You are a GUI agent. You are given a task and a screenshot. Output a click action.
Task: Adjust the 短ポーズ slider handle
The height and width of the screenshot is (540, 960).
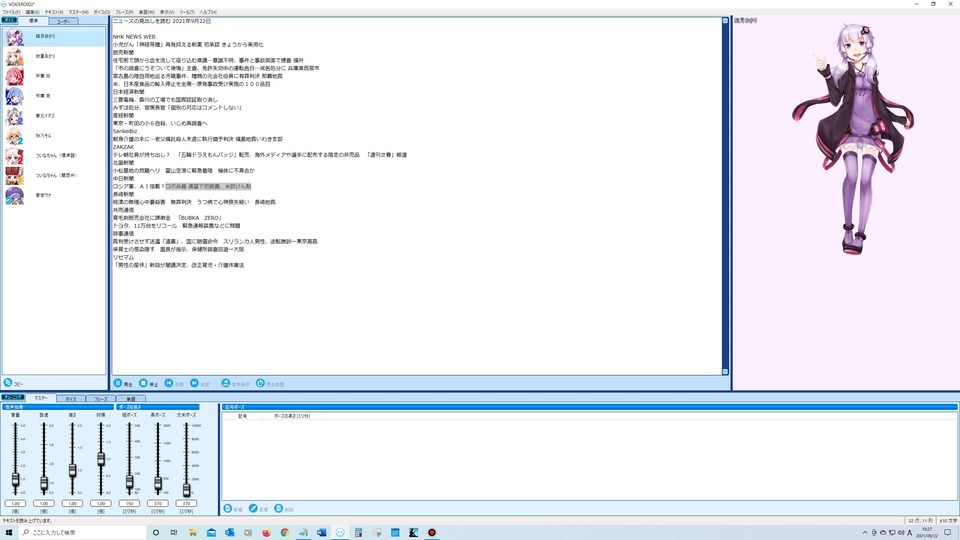(x=129, y=482)
